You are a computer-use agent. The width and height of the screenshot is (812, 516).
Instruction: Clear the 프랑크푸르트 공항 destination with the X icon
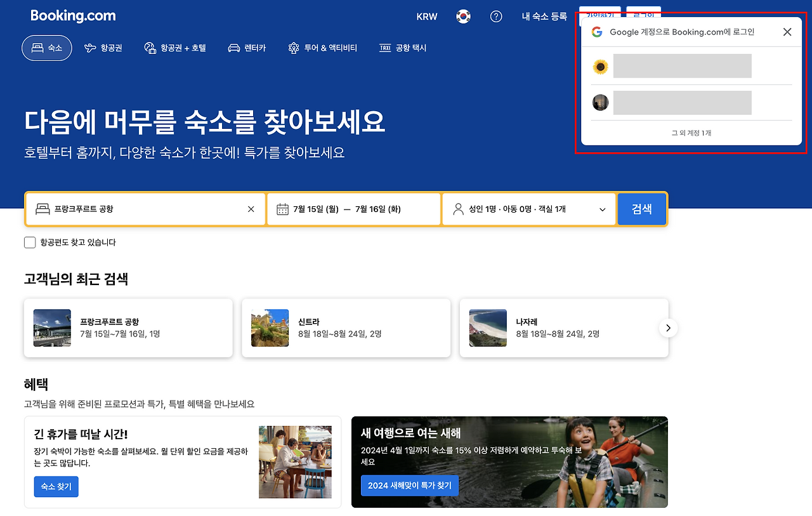pos(251,209)
